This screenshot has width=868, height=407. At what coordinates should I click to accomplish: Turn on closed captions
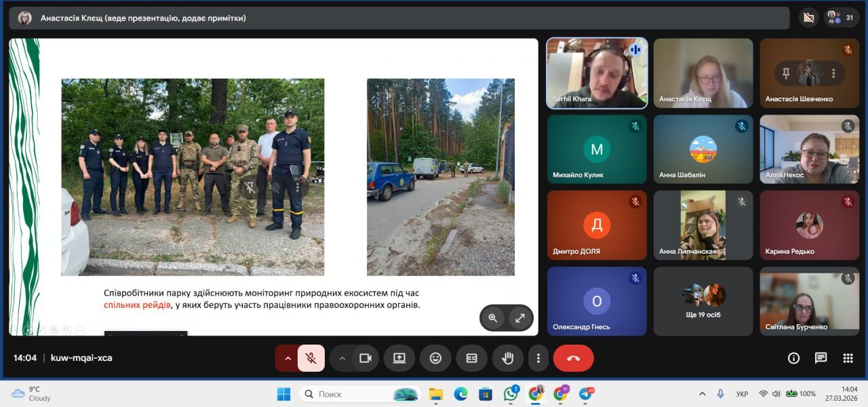click(471, 358)
